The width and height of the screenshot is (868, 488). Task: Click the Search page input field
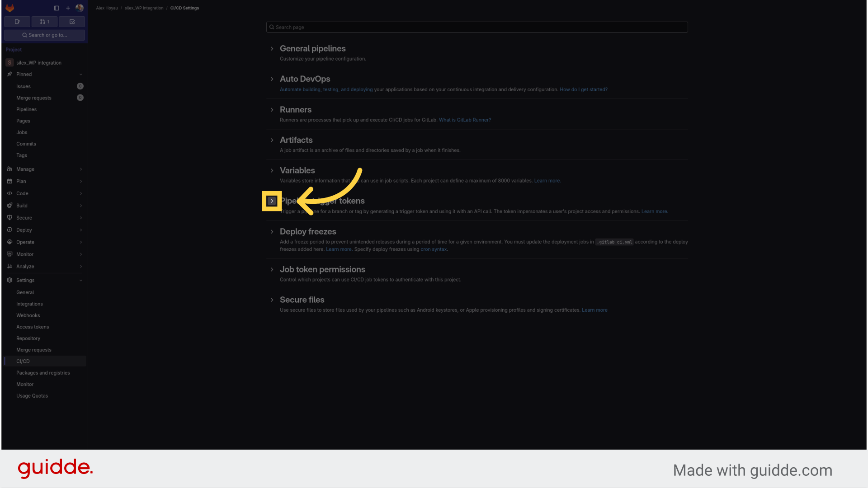tap(477, 27)
